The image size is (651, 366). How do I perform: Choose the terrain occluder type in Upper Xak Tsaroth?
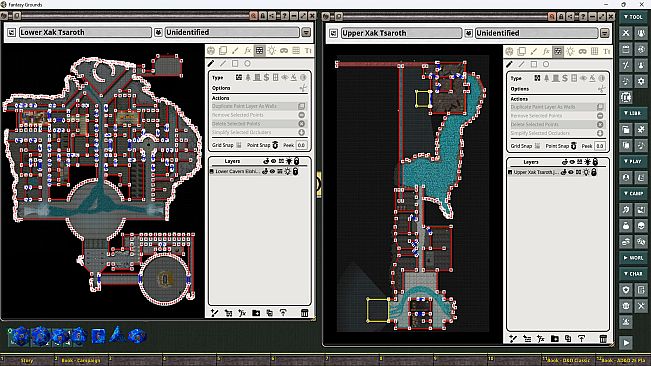[x=546, y=78]
